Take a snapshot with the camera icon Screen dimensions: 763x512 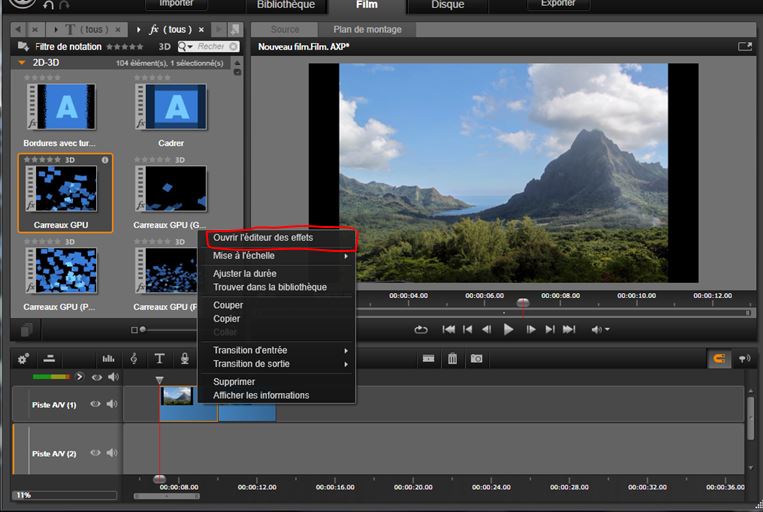[477, 358]
